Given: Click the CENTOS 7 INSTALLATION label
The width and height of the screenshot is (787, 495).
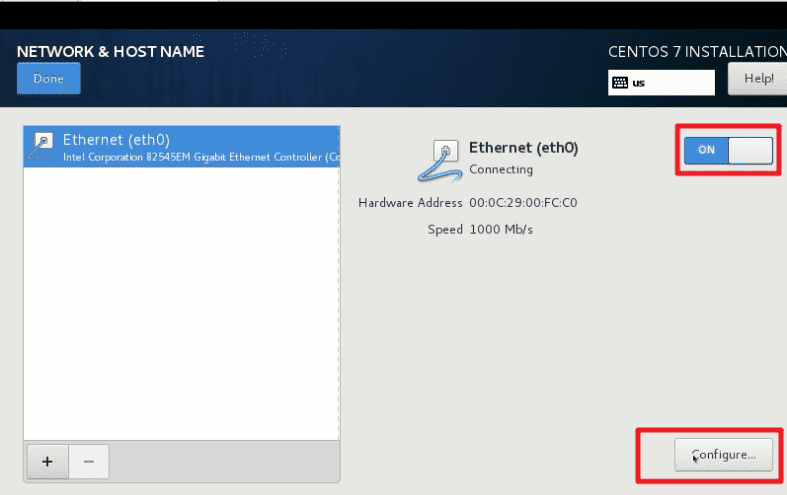Looking at the screenshot, I should (x=697, y=52).
